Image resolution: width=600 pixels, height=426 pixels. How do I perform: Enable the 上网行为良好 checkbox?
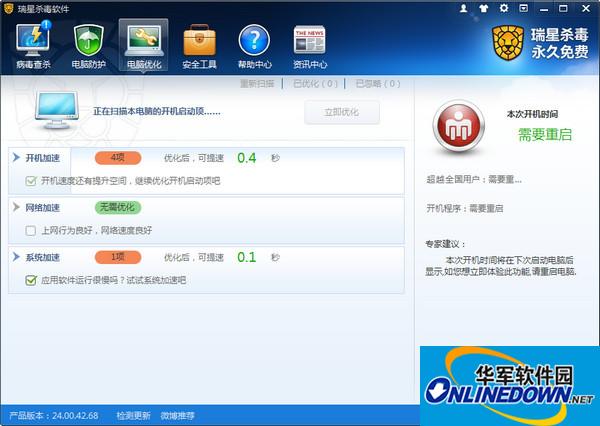tap(30, 230)
